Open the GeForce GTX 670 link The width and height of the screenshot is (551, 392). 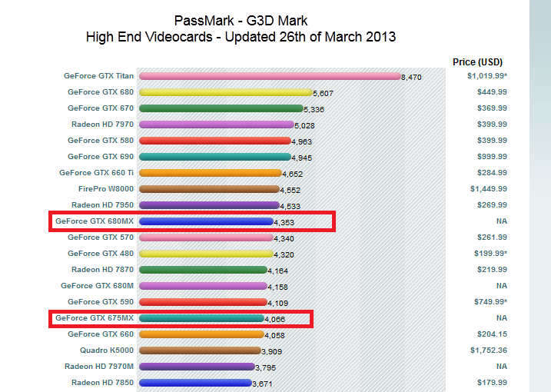(x=101, y=108)
